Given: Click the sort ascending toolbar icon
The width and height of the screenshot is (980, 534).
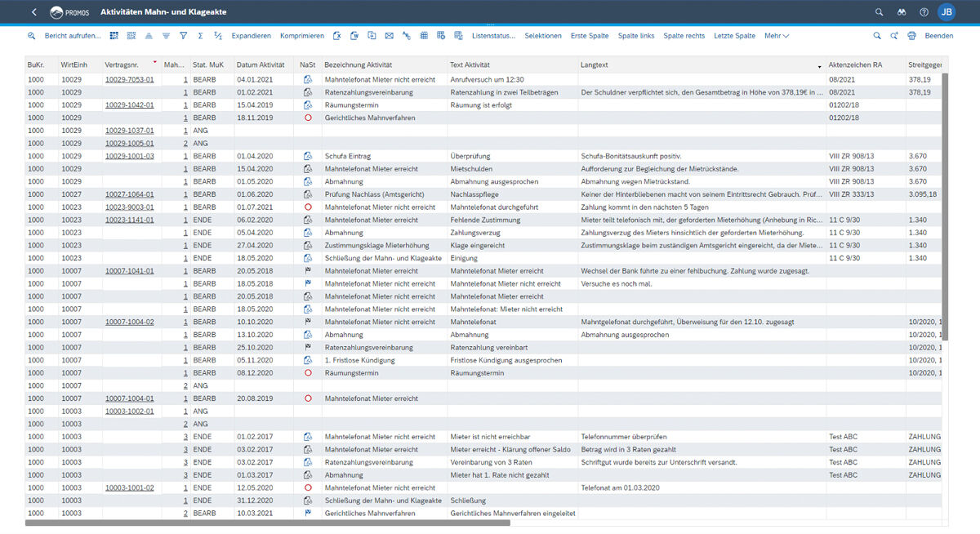Looking at the screenshot, I should point(149,36).
